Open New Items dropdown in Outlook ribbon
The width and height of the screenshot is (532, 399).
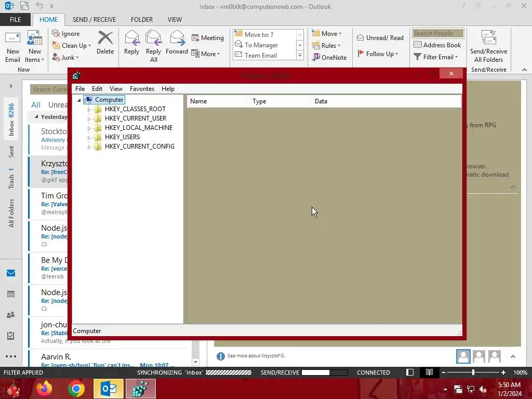[x=35, y=46]
